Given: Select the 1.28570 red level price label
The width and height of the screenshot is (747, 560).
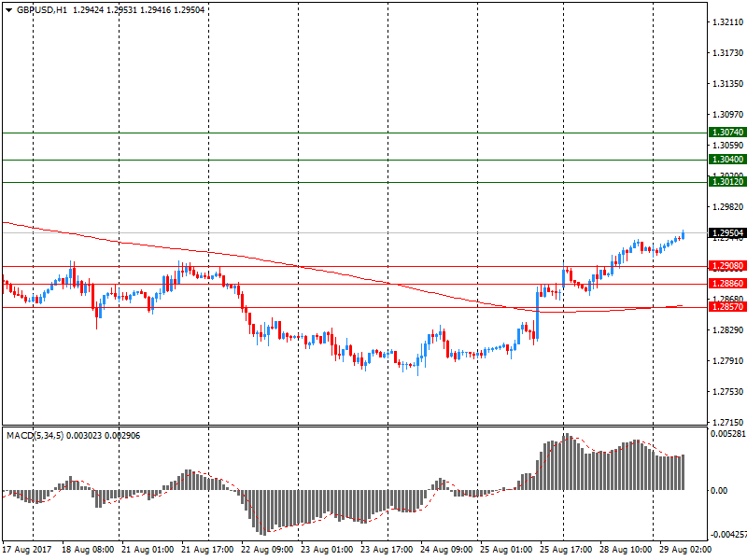Looking at the screenshot, I should pyautogui.click(x=727, y=307).
